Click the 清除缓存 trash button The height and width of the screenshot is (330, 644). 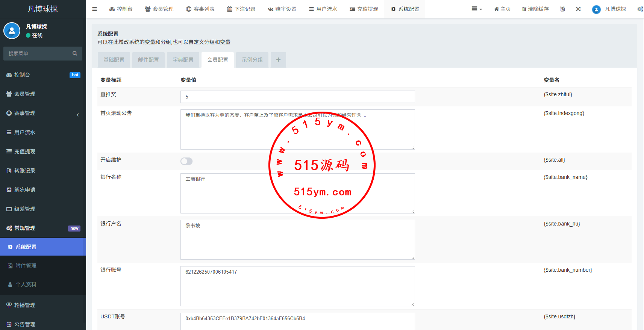[x=535, y=9]
